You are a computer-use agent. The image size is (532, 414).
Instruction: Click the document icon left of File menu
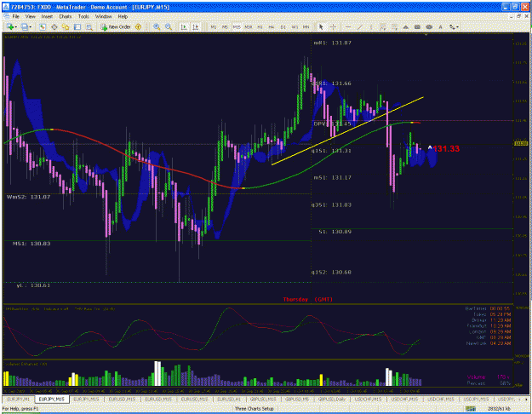(6, 16)
